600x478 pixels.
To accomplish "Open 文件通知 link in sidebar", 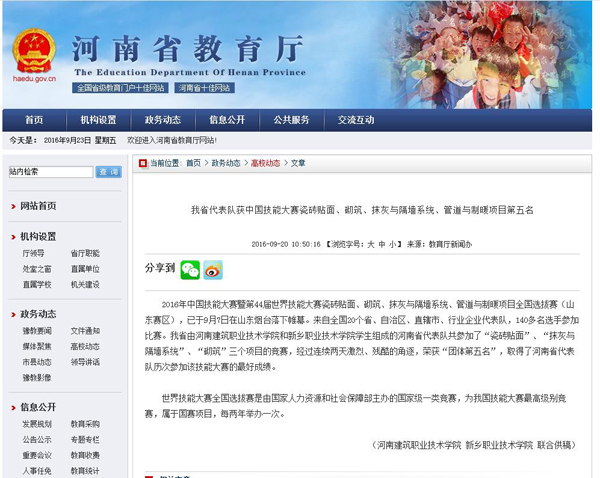I will coord(85,331).
